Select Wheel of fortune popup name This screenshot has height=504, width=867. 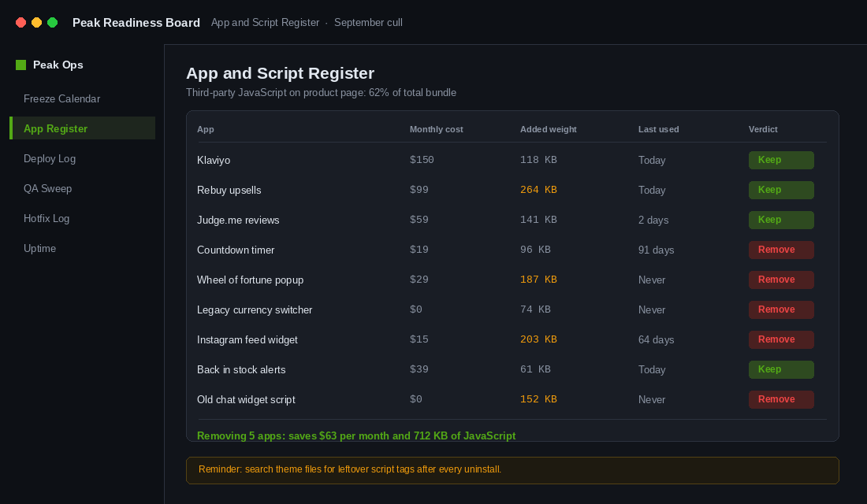click(250, 280)
